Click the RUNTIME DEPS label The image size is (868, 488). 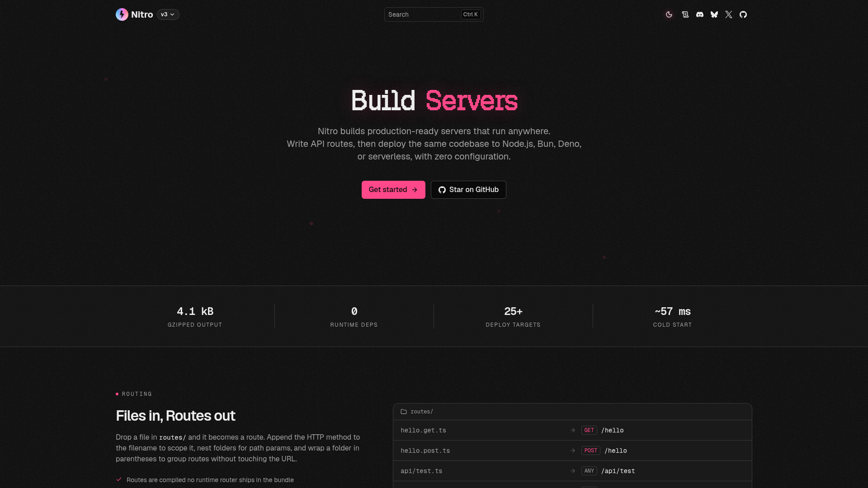(354, 325)
